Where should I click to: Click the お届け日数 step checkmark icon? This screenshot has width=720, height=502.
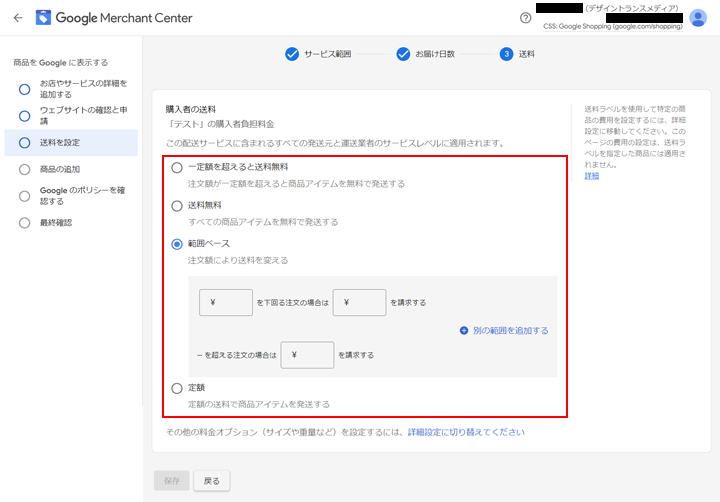pos(404,54)
